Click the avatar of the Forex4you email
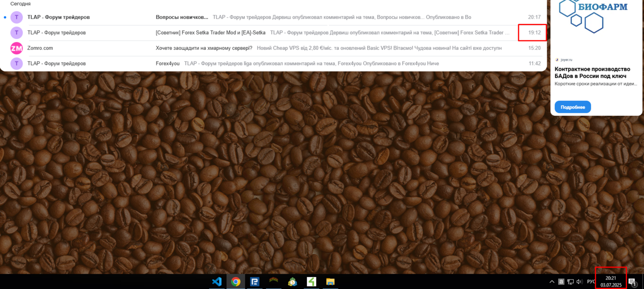Screen dimensions: 644x289 tap(16, 63)
